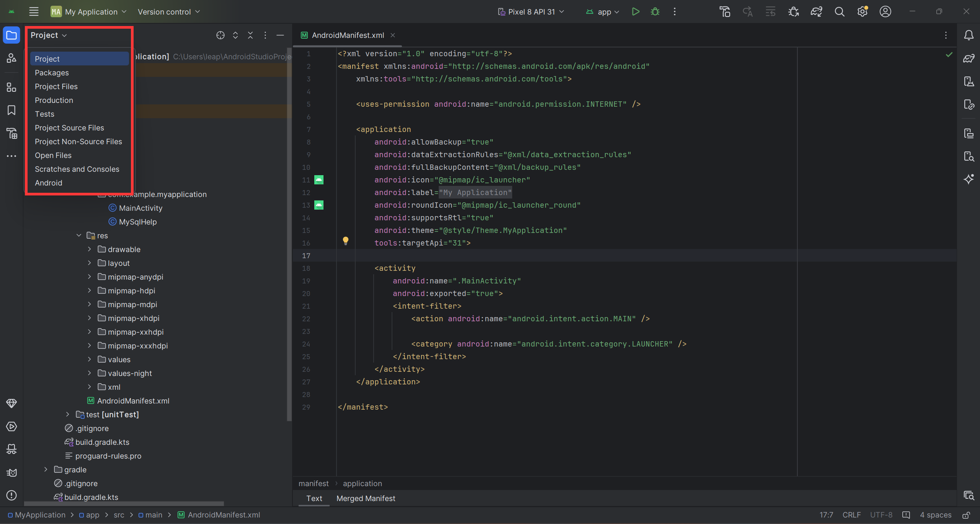Image resolution: width=980 pixels, height=524 pixels.
Task: Switch to the Merged Manifest tab
Action: point(366,498)
